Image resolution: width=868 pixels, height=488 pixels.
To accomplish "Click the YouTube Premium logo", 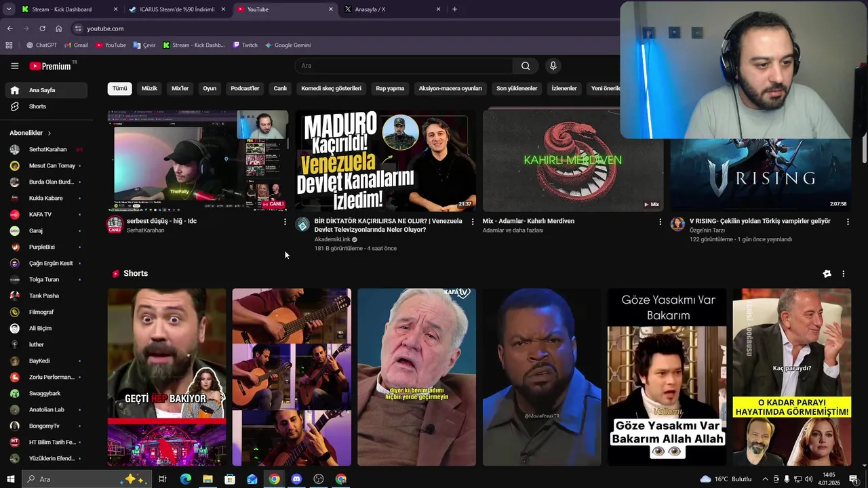I will point(53,66).
